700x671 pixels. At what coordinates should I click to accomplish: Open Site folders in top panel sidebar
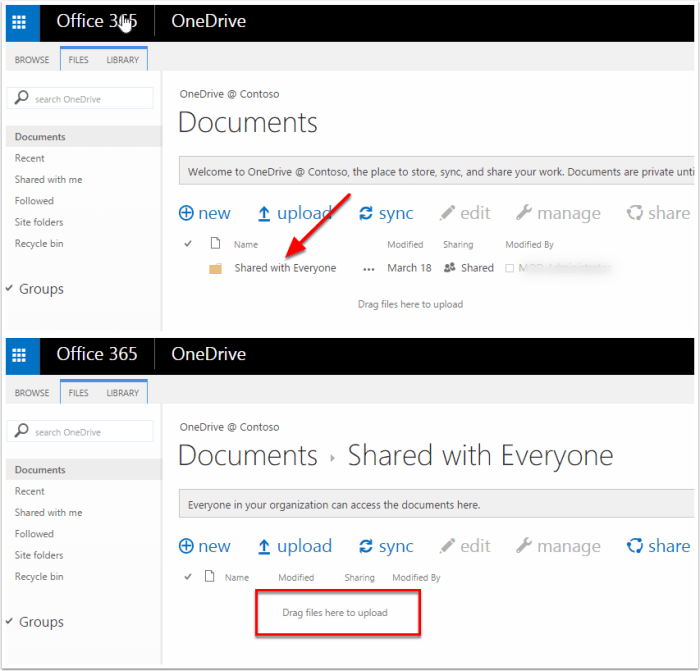point(39,222)
